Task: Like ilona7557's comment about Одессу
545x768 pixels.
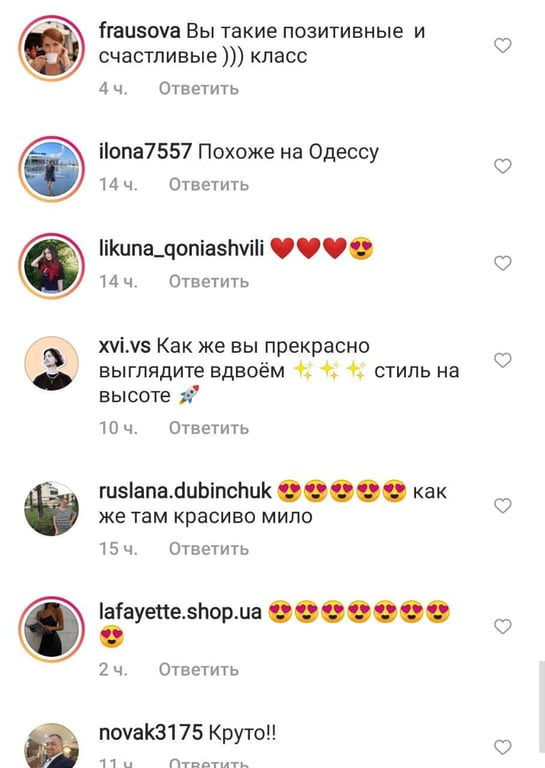Action: pyautogui.click(x=502, y=166)
